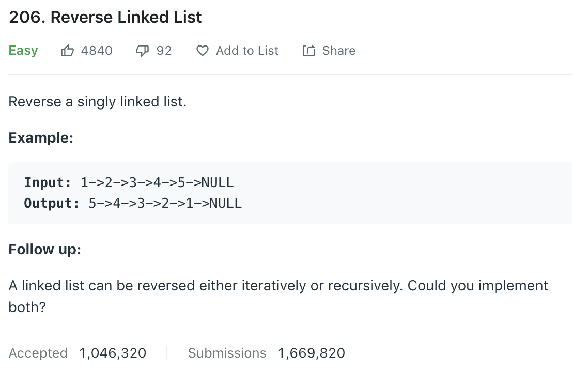
Task: Click the thumbs up like icon
Action: (68, 51)
